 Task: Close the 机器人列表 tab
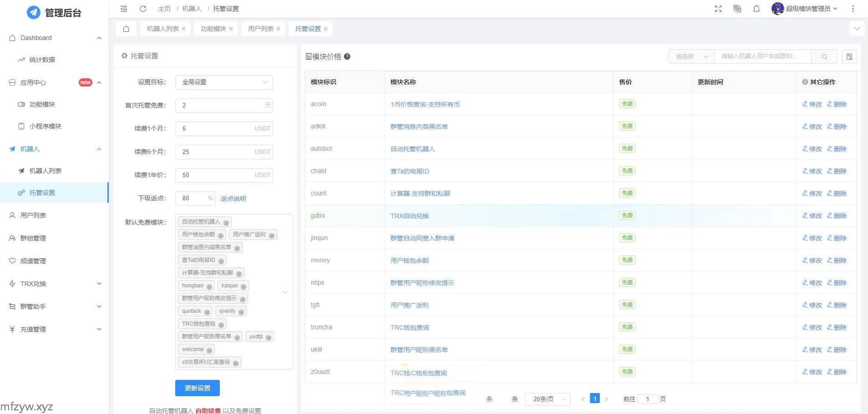pos(184,29)
